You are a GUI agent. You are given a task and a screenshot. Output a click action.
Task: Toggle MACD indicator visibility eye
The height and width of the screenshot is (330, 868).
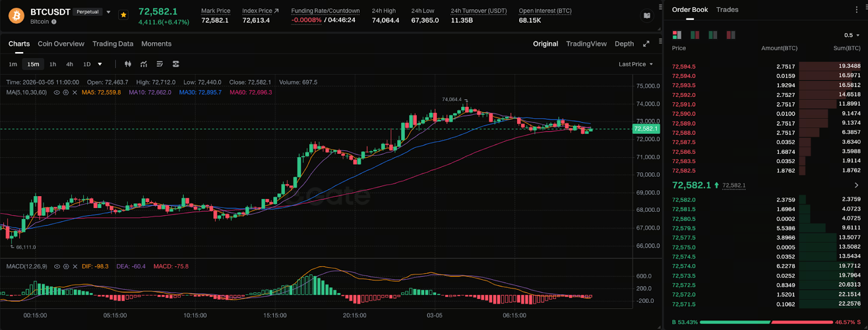(56, 267)
